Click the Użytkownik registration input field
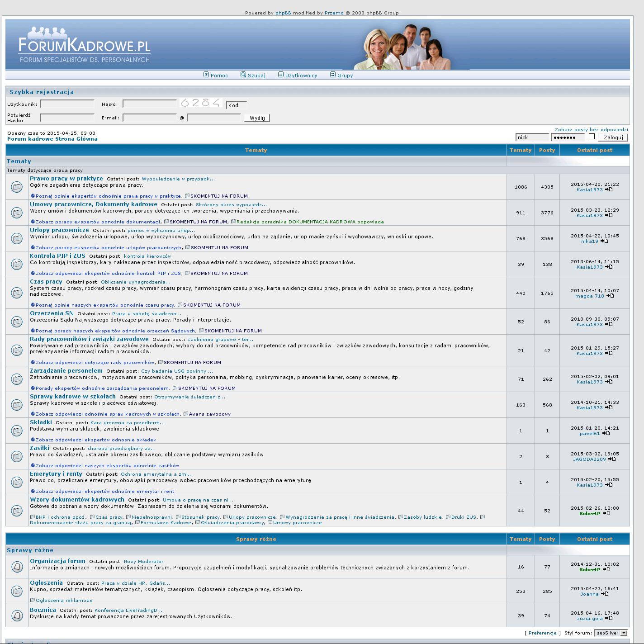 [67, 104]
